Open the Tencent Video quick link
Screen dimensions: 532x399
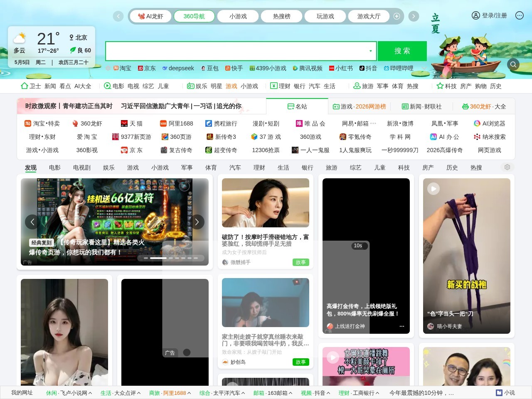tap(308, 68)
